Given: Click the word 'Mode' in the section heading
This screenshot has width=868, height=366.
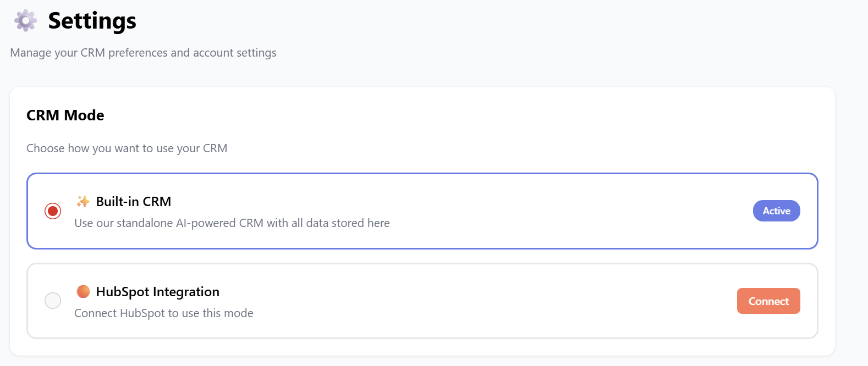Looking at the screenshot, I should coord(84,115).
